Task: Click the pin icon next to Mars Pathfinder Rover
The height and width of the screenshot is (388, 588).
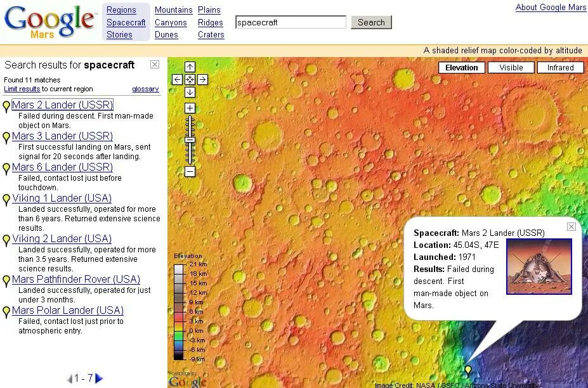Action: click(6, 281)
